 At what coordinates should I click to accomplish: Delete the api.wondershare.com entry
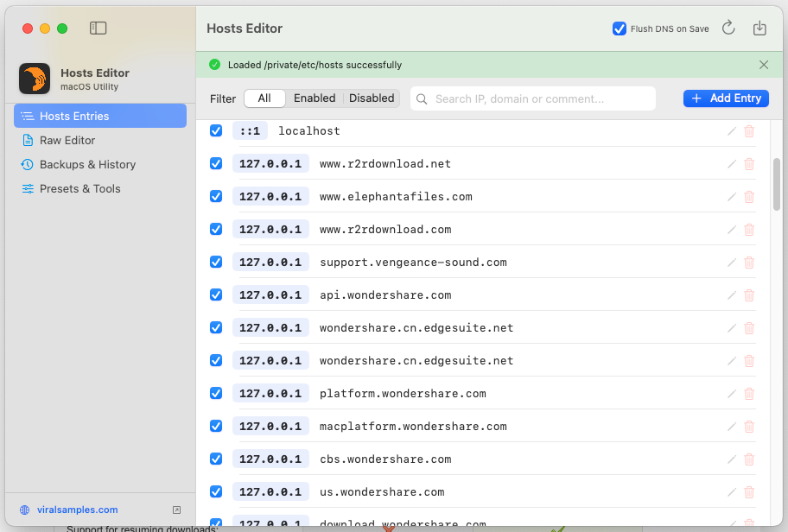pyautogui.click(x=749, y=295)
